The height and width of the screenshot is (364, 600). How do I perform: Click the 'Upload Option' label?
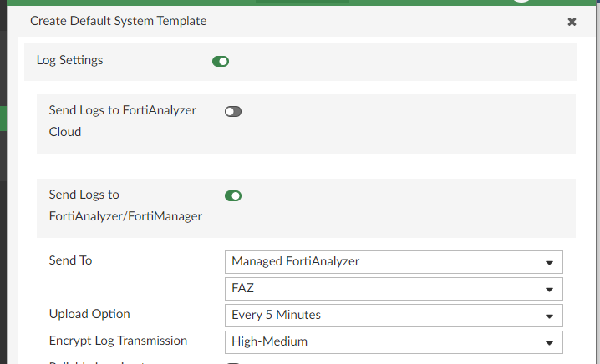tap(89, 314)
